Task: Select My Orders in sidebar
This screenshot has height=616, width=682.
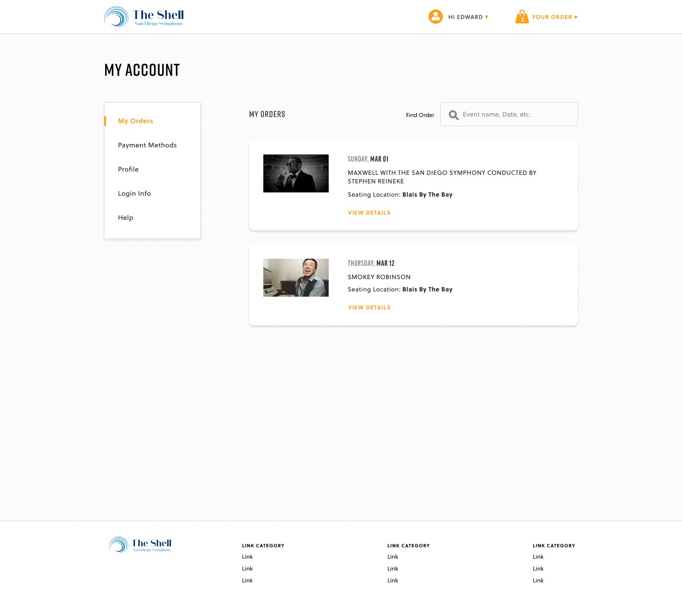Action: (x=135, y=121)
